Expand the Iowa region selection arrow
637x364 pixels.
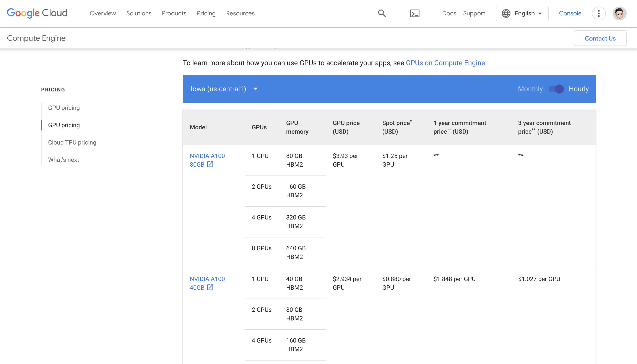pyautogui.click(x=256, y=89)
